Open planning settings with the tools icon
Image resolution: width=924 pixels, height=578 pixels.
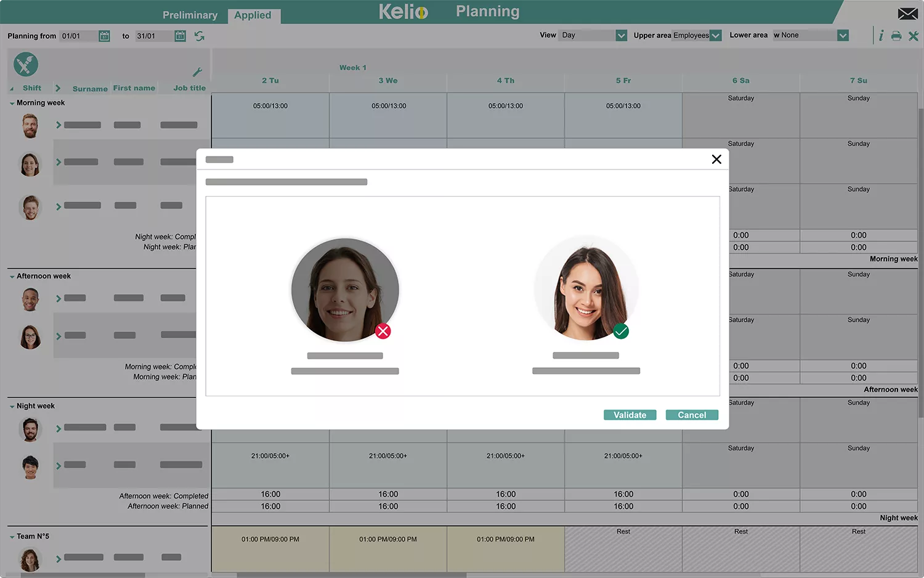tap(914, 36)
